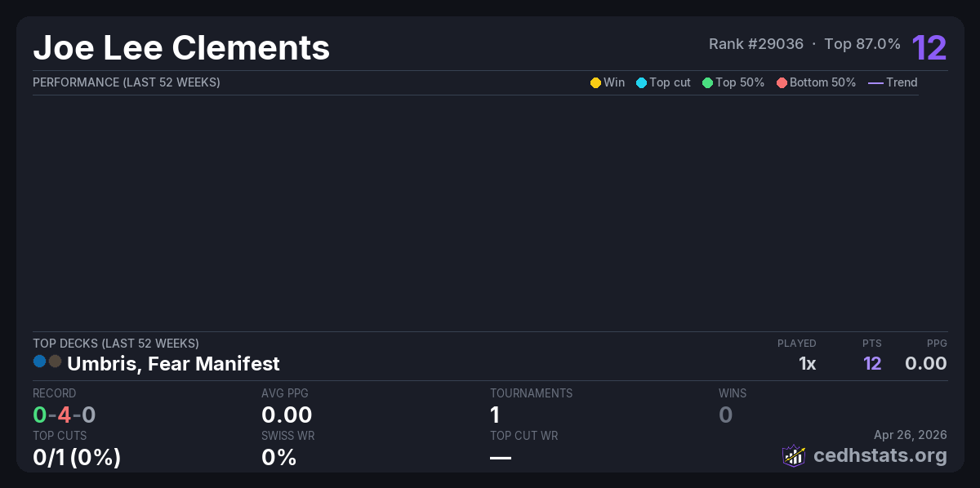Click the large purple 12 score

pos(929,48)
